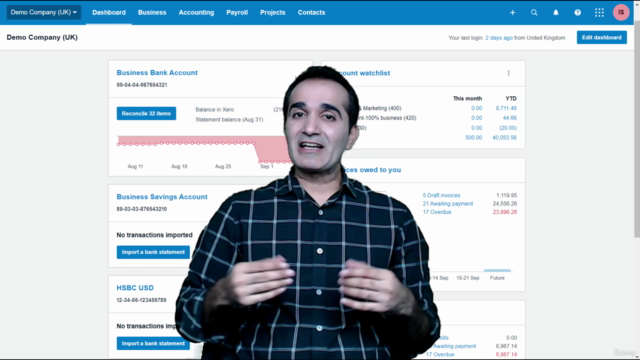The width and height of the screenshot is (640, 360).
Task: Open the 17 Overdue invoices link
Action: tap(437, 212)
